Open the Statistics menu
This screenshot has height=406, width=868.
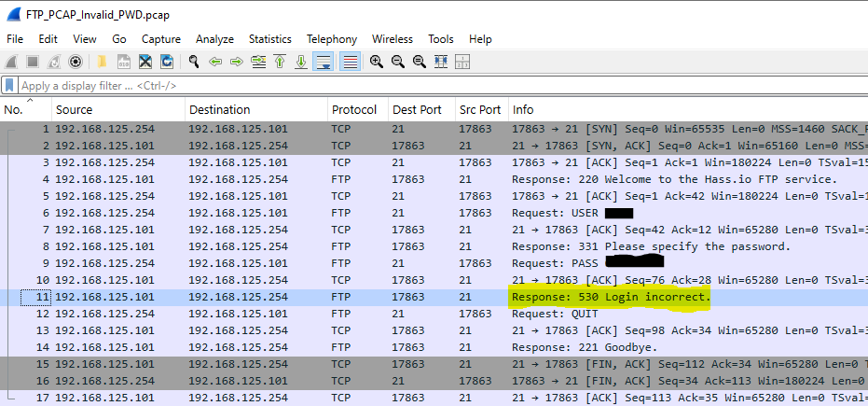(x=270, y=39)
